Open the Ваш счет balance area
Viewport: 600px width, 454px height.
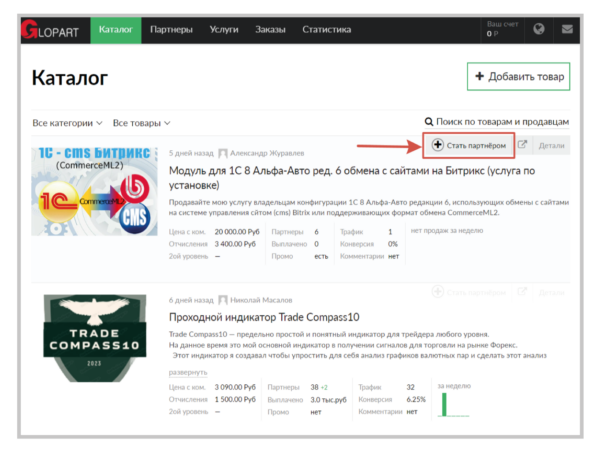pyautogui.click(x=502, y=29)
